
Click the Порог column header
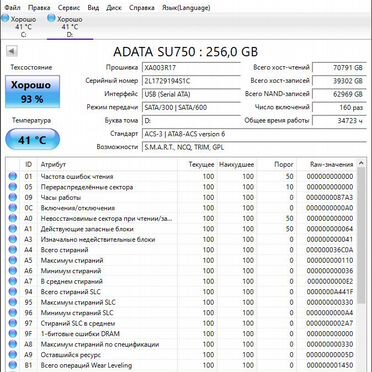(276, 164)
